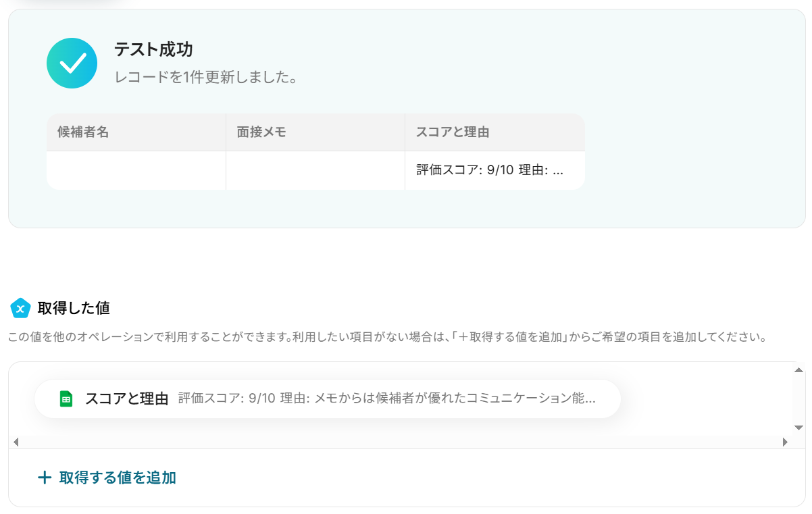Viewport: 812px width, 514px height.
Task: Click the blue 取得した値 pentagon icon
Action: (20, 308)
